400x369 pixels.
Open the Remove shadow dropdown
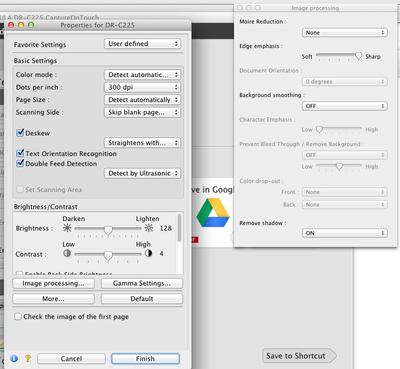tap(345, 233)
